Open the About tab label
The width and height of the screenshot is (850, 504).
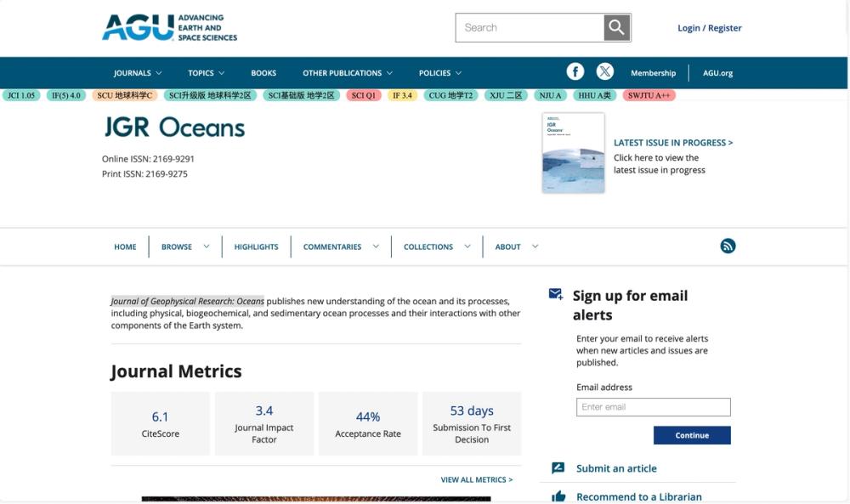pos(508,246)
